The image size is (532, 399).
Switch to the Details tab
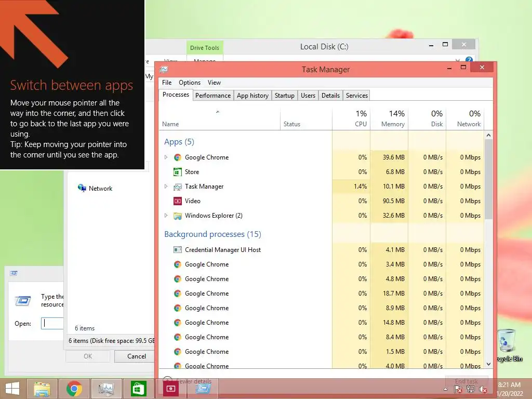[330, 96]
